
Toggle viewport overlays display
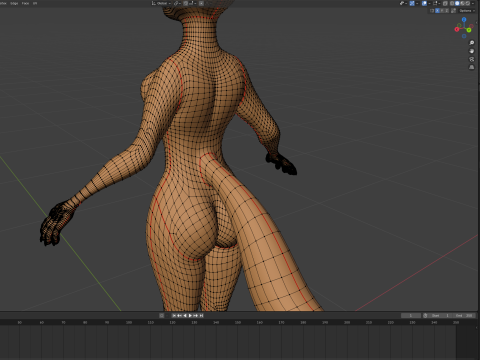pos(424,3)
